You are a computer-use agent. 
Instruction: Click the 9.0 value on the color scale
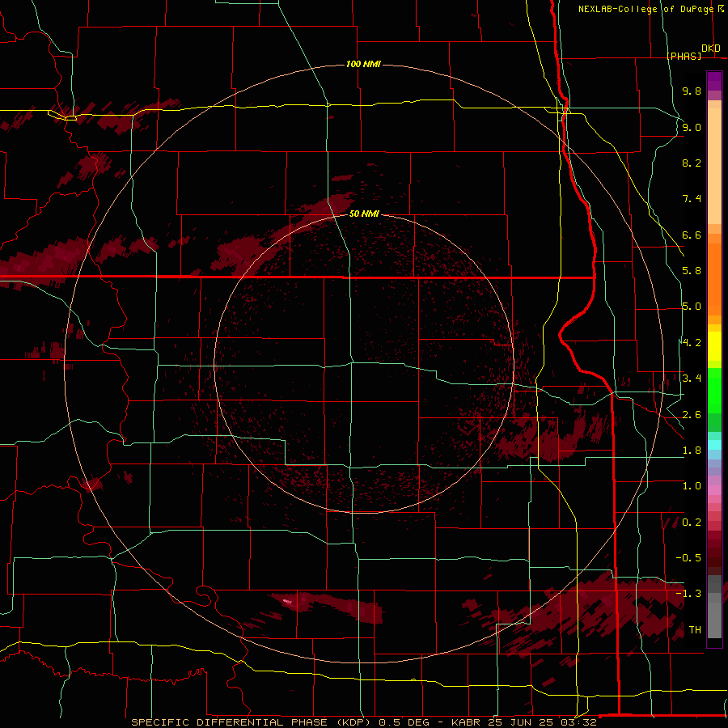click(692, 127)
